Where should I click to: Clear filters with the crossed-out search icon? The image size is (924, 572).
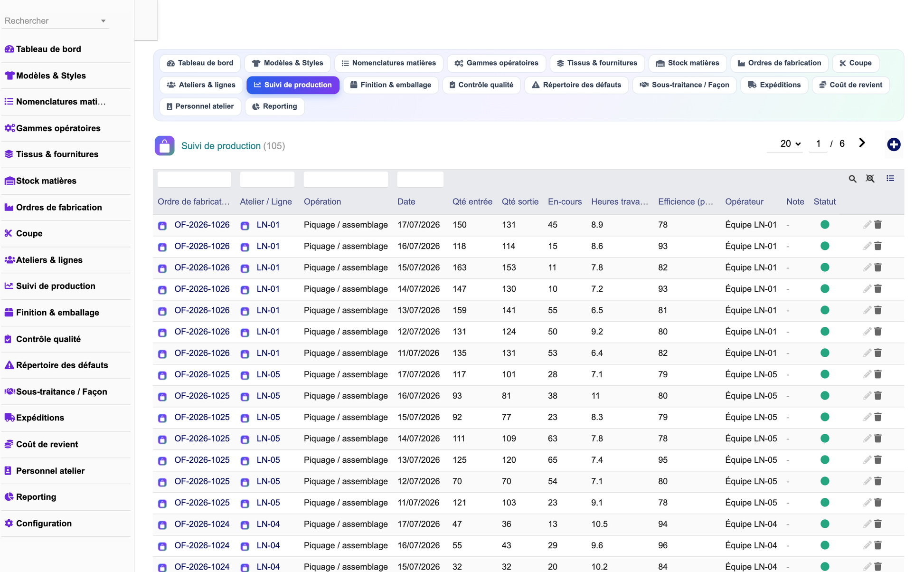870,179
